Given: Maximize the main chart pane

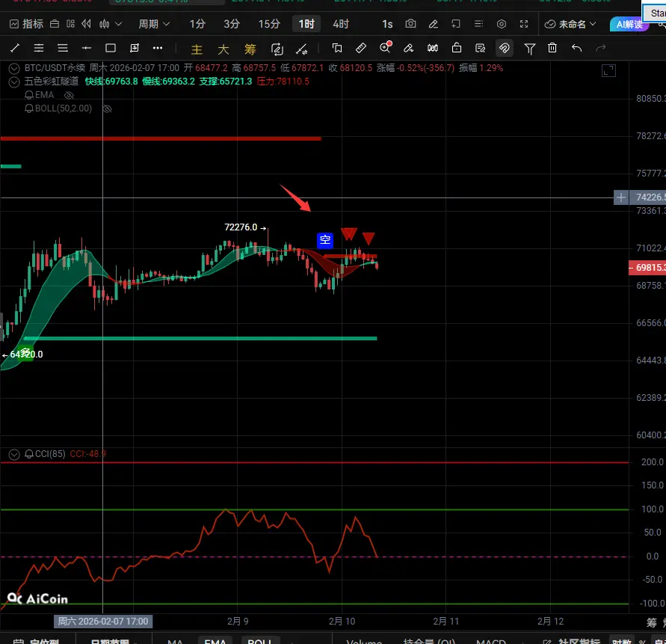Looking at the screenshot, I should point(608,70).
